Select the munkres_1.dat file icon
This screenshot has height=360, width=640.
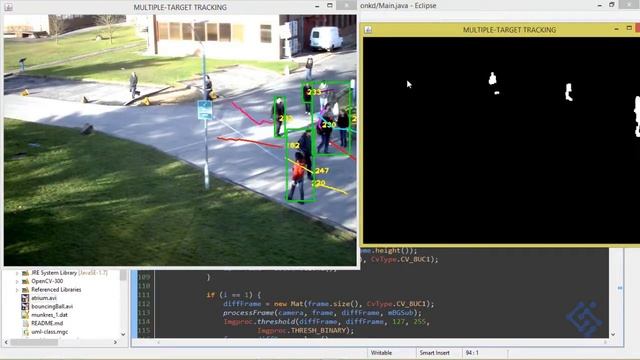(x=25, y=315)
